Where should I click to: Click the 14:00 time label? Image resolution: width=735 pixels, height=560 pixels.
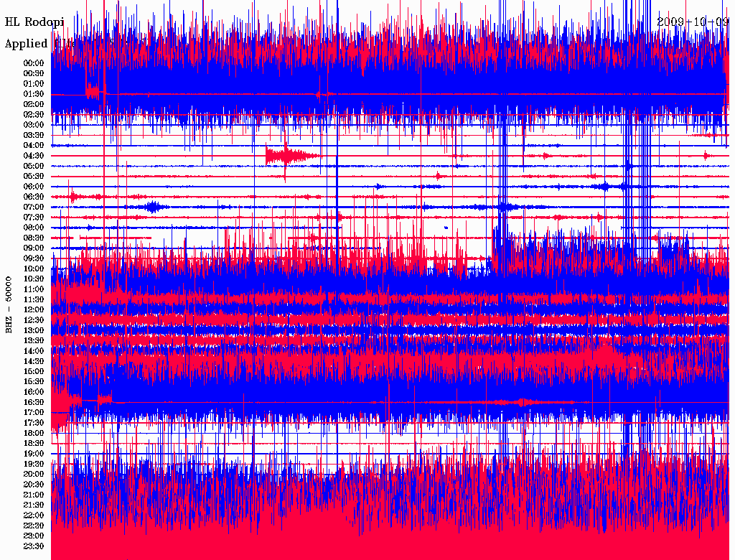click(34, 351)
